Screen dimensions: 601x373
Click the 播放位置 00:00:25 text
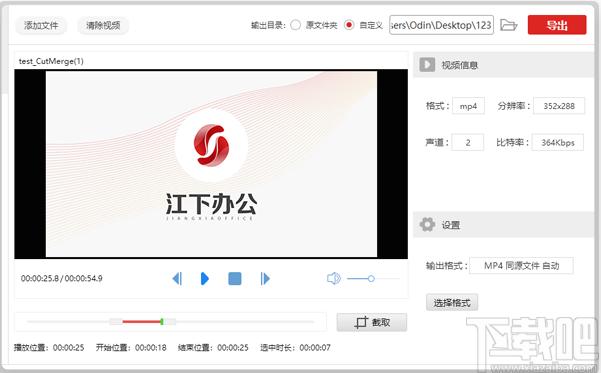(49, 348)
